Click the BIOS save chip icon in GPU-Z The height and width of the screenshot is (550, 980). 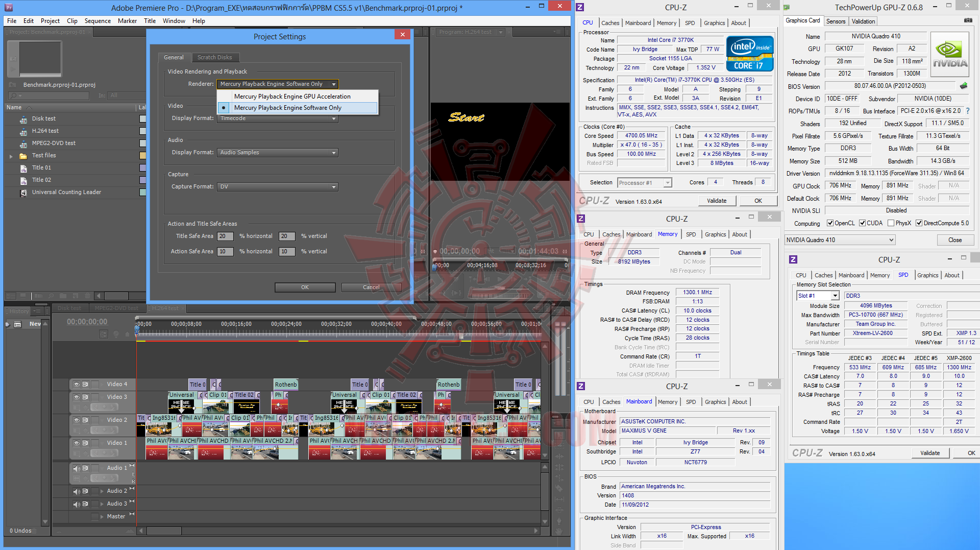(964, 86)
